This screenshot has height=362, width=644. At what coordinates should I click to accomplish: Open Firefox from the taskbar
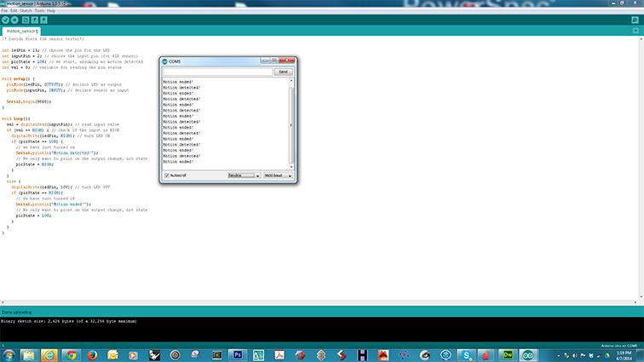pyautogui.click(x=92, y=355)
